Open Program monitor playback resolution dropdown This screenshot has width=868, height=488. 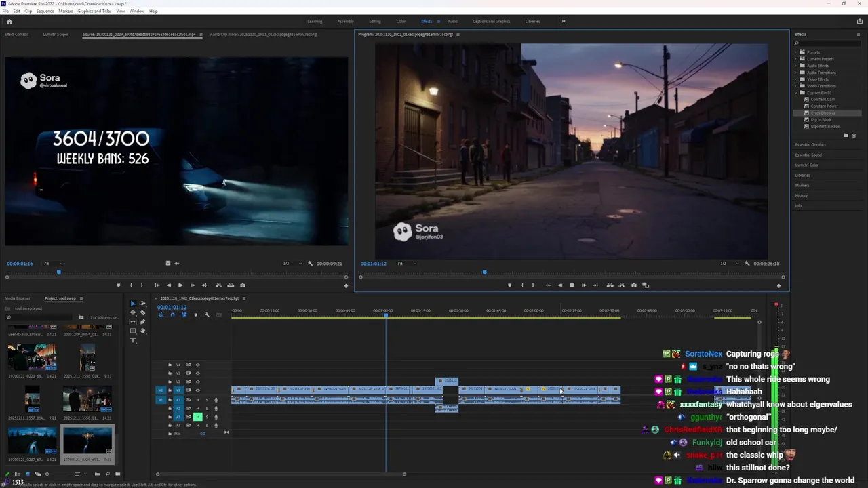click(x=729, y=264)
